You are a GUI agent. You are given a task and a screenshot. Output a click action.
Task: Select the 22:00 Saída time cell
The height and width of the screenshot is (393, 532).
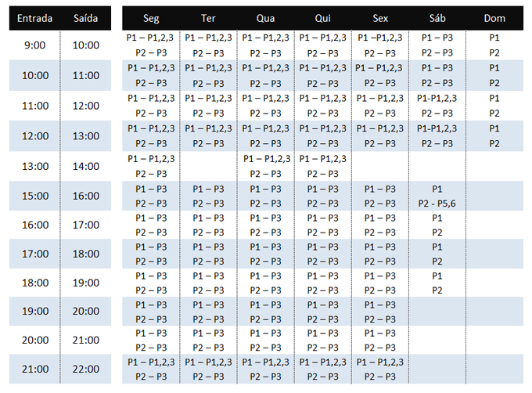(x=85, y=370)
